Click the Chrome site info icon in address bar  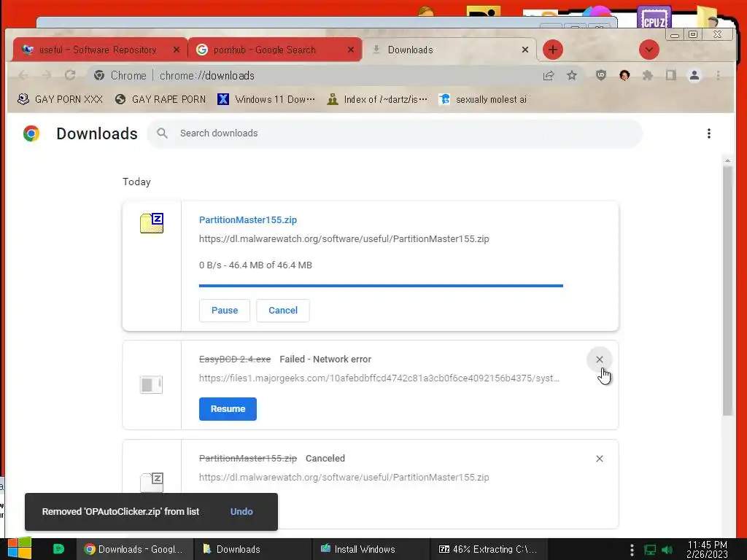tap(99, 75)
